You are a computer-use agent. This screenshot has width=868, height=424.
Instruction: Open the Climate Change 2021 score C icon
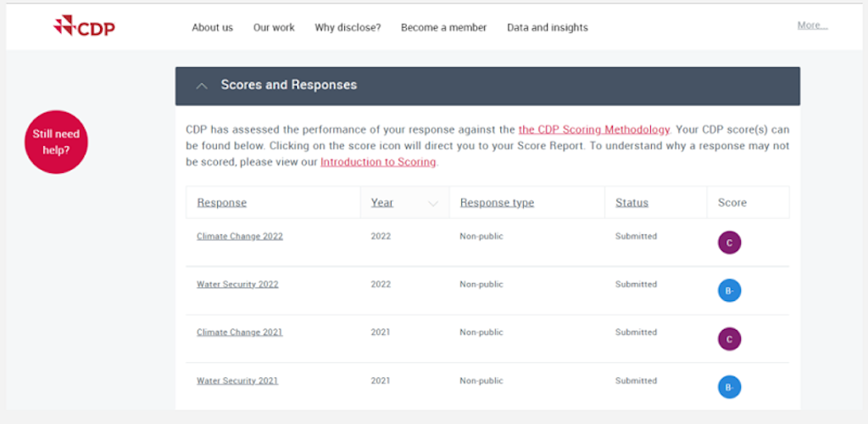click(x=729, y=339)
